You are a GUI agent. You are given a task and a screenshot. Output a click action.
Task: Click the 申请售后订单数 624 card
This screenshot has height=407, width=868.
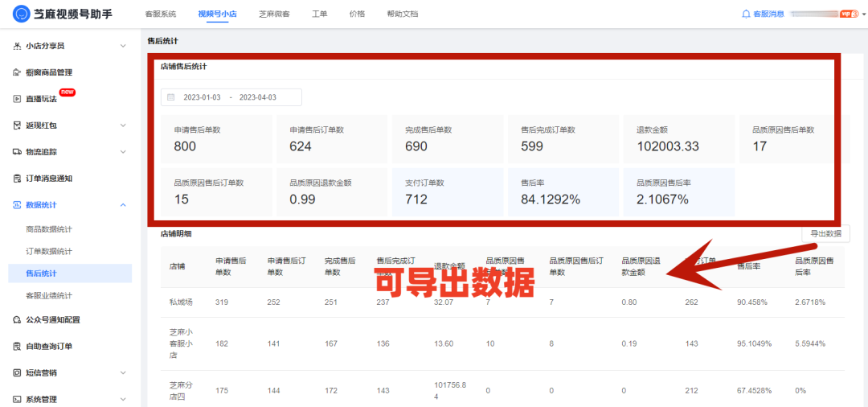coord(332,139)
